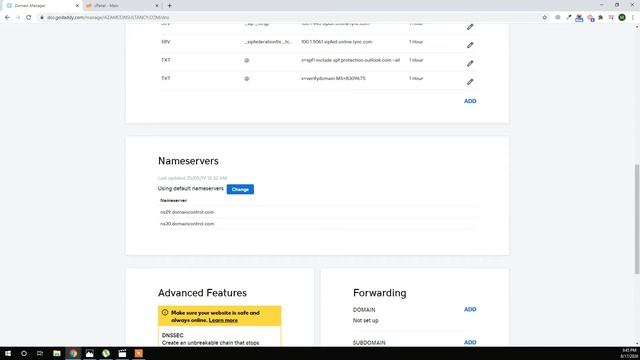
Task: Open the Chrome three-dot menu
Action: pos(633,18)
